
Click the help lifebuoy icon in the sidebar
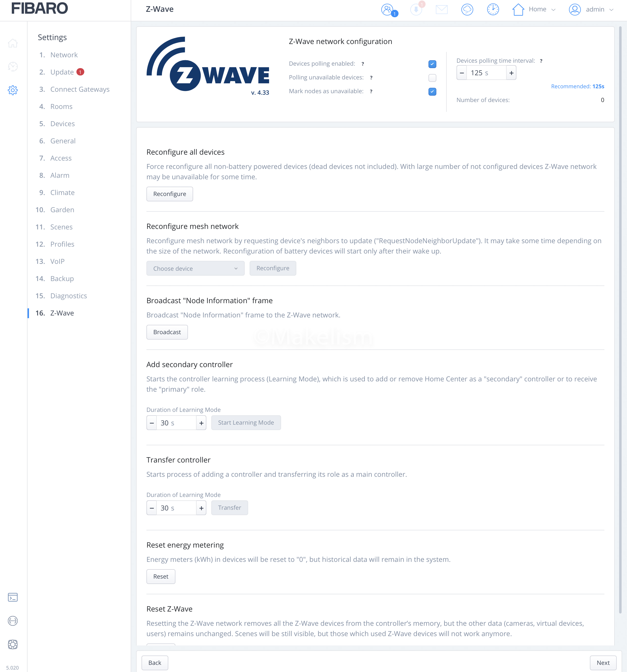point(13,644)
